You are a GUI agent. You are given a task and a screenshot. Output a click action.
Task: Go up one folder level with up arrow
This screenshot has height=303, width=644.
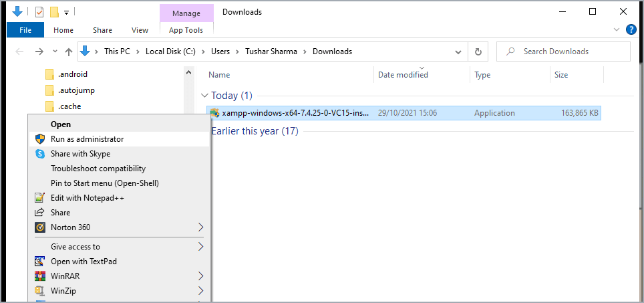click(69, 52)
